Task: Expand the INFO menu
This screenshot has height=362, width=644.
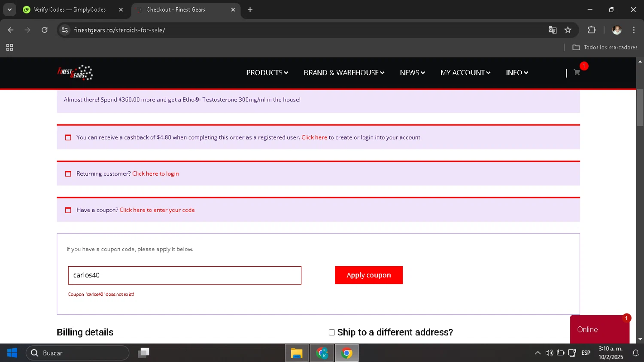Action: click(517, 73)
